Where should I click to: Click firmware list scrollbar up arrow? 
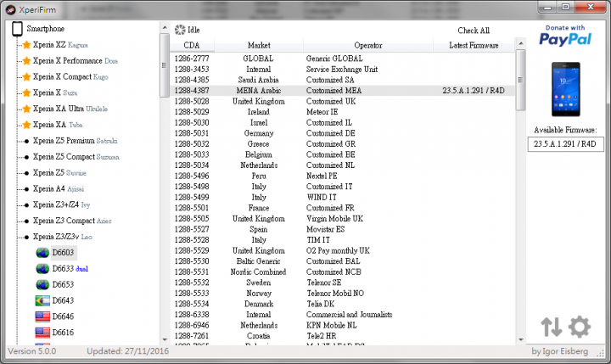click(520, 43)
